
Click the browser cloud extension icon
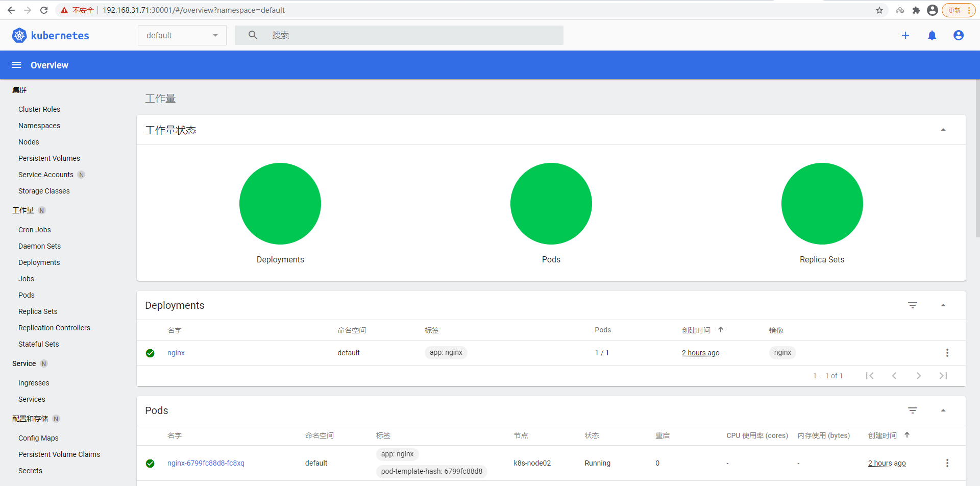click(x=900, y=10)
